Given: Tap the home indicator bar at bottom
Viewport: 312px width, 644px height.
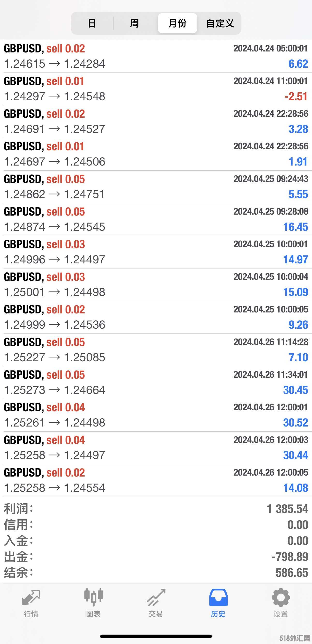Looking at the screenshot, I should point(156,636).
